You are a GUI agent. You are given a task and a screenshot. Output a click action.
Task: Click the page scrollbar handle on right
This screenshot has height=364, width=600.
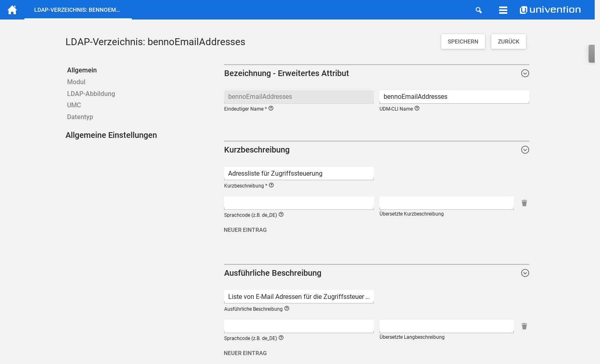coord(592,54)
